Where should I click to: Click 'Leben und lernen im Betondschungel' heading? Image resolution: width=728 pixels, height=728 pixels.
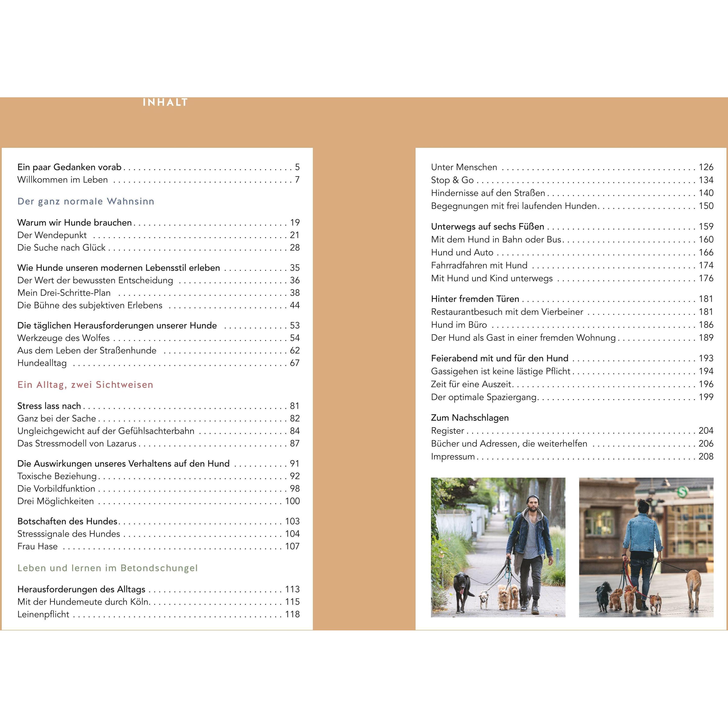[x=107, y=568]
